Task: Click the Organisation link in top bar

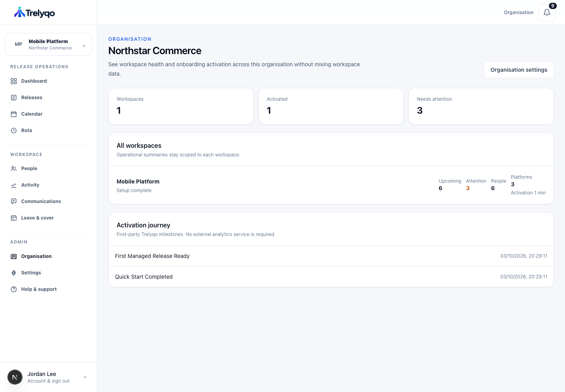Action: pyautogui.click(x=519, y=13)
